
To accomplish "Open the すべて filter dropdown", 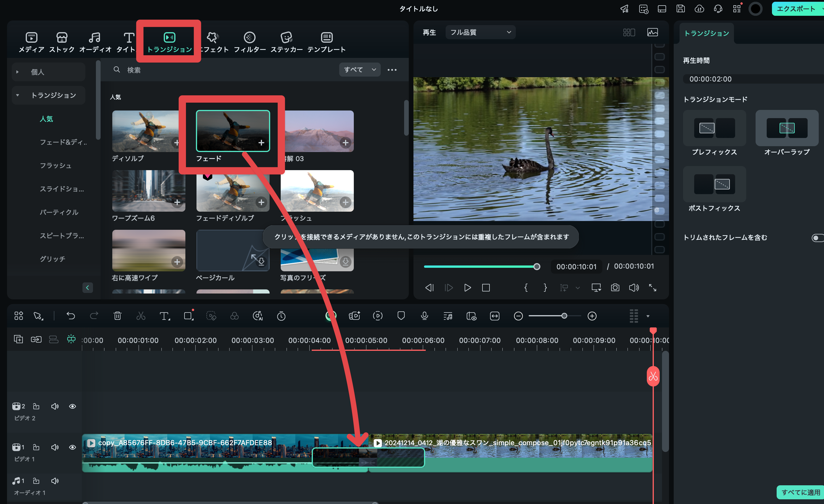I will (359, 70).
